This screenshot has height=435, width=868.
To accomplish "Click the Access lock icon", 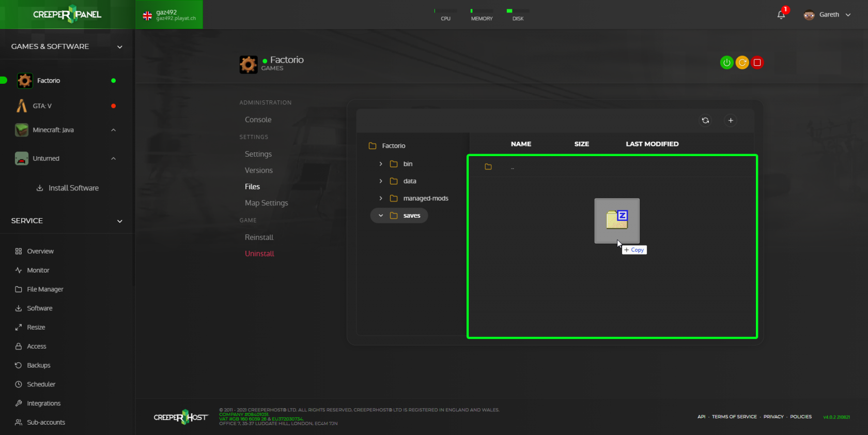I will pos(19,346).
